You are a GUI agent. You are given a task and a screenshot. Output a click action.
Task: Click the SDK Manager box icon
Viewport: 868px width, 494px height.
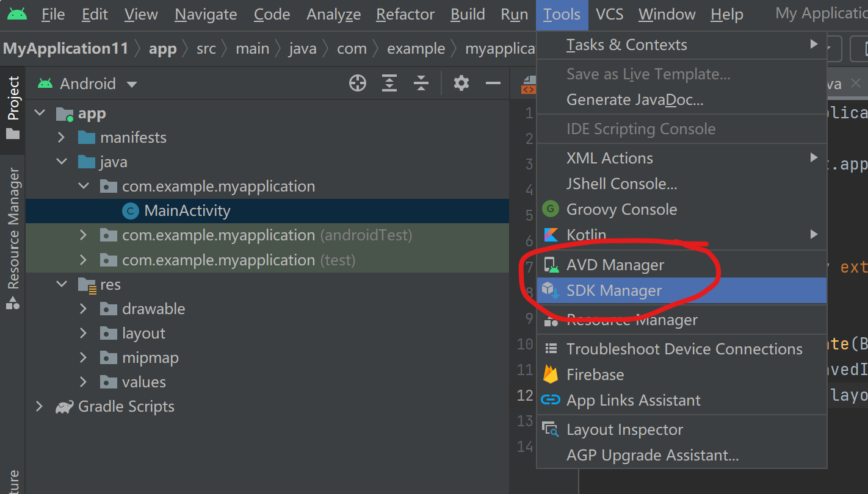551,290
